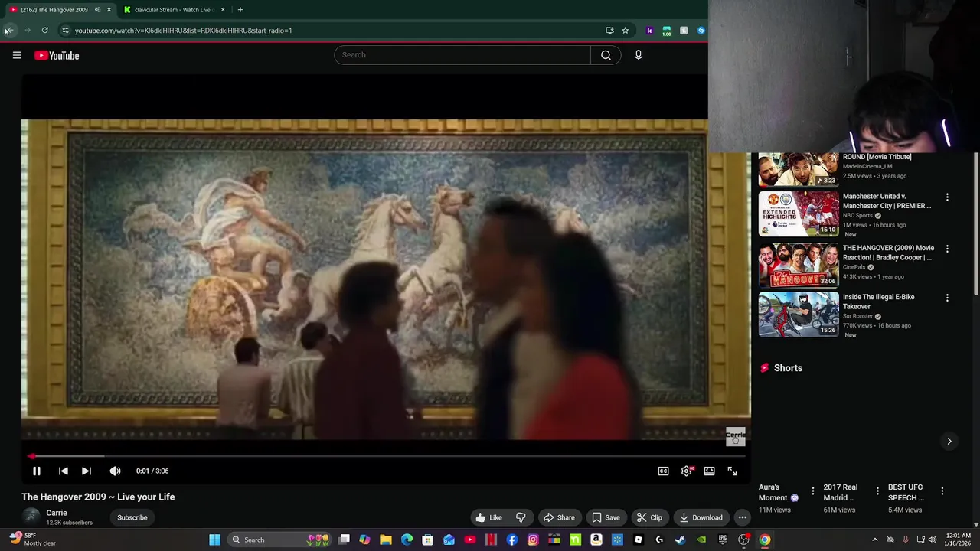This screenshot has width=980, height=551.
Task: Open the ROUND Movie Tribute video thumbnail
Action: pos(799,170)
